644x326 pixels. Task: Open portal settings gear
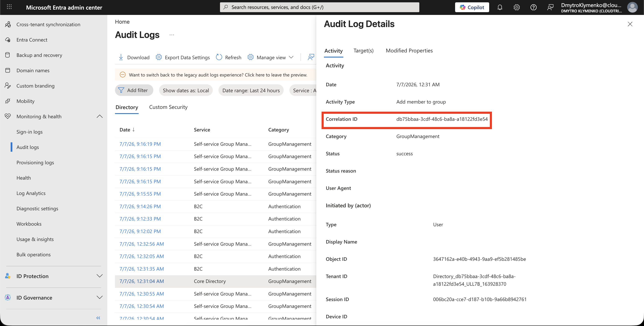(x=516, y=7)
